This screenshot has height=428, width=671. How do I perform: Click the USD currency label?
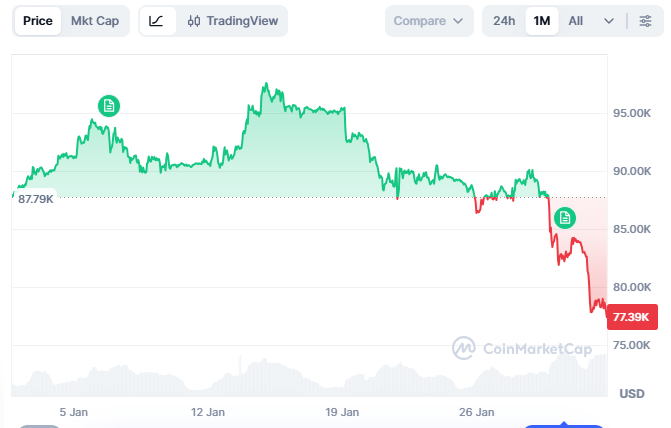632,394
